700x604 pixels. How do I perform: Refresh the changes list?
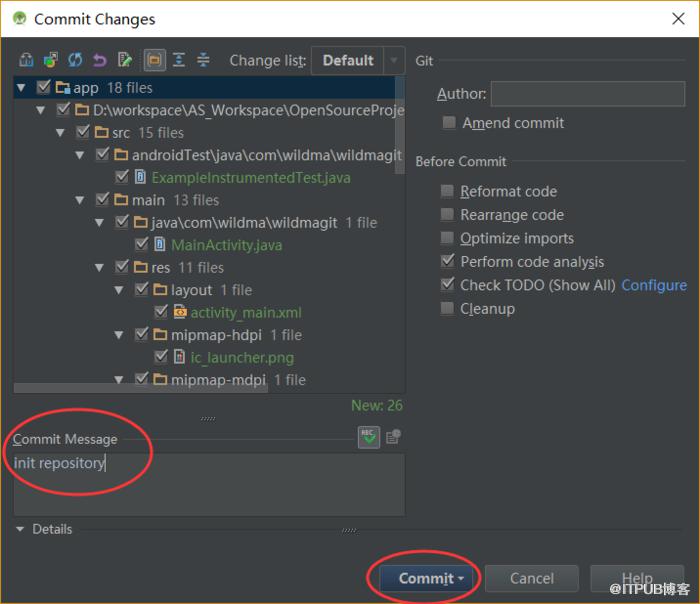[x=75, y=60]
